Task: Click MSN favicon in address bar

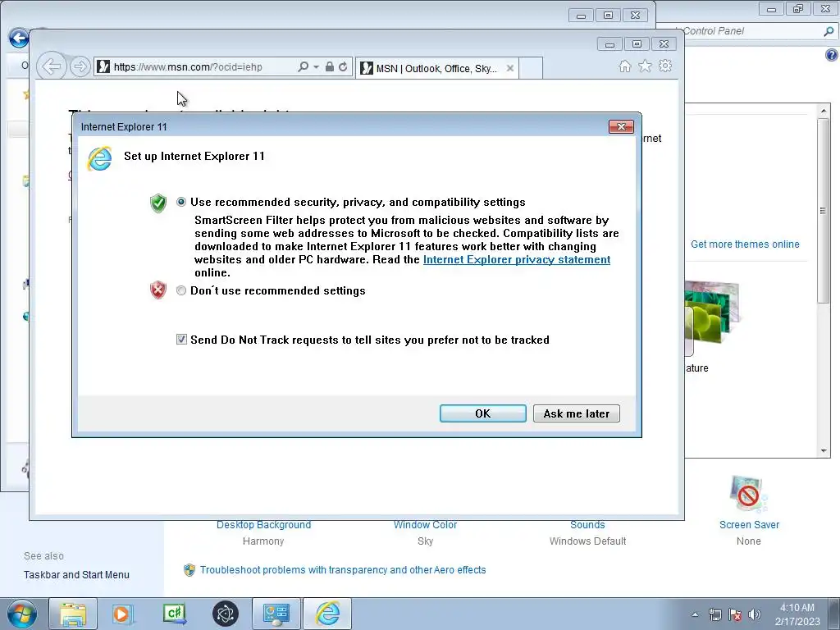Action: (103, 66)
